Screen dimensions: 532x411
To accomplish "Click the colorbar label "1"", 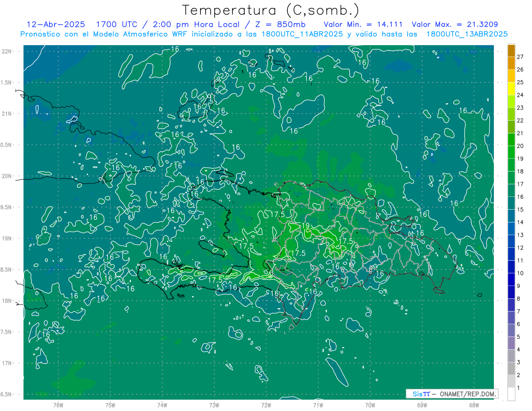I will (x=519, y=388).
